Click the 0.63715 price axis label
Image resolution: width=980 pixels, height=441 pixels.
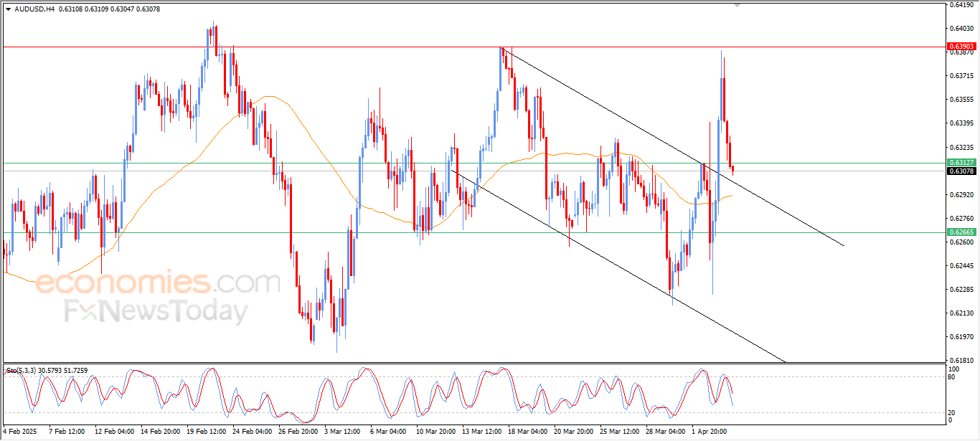(961, 76)
